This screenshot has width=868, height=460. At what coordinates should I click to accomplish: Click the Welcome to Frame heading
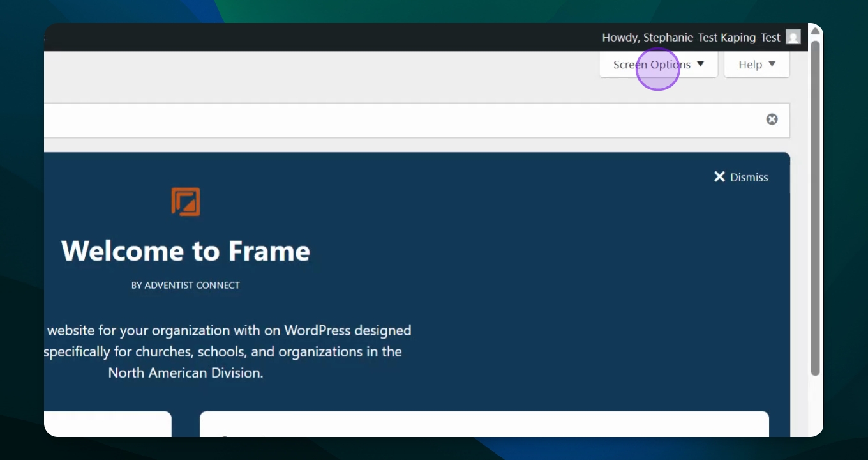click(x=186, y=251)
